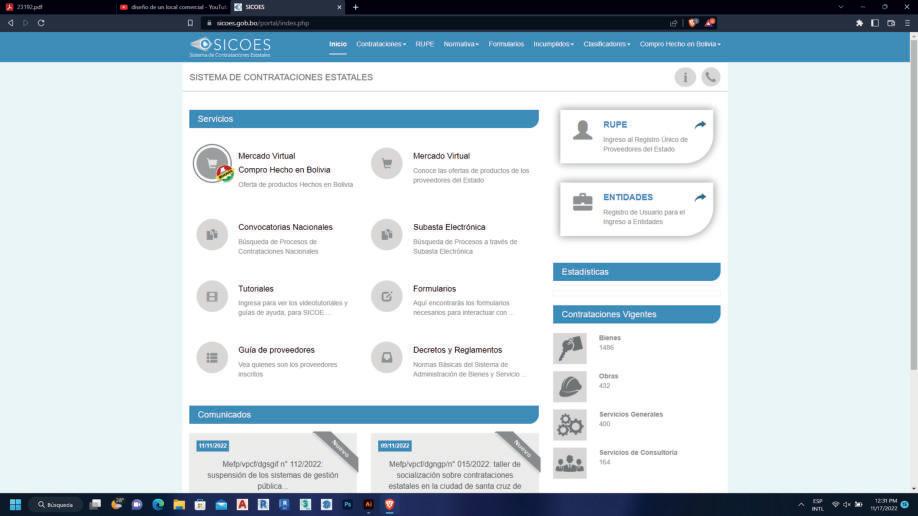Open the information icon beside the page title
Viewport: 918px width, 516px height.
tap(685, 77)
